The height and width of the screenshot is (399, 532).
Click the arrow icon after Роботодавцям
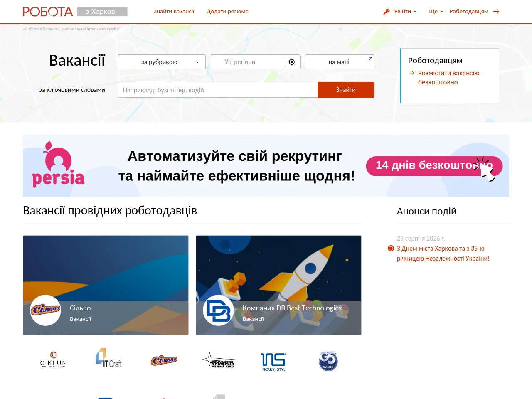(496, 12)
